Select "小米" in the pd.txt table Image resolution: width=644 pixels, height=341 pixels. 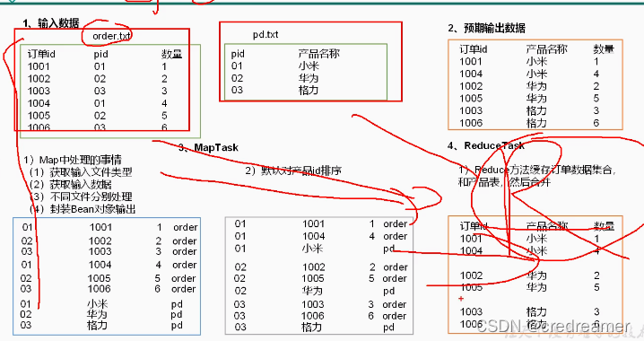point(309,66)
